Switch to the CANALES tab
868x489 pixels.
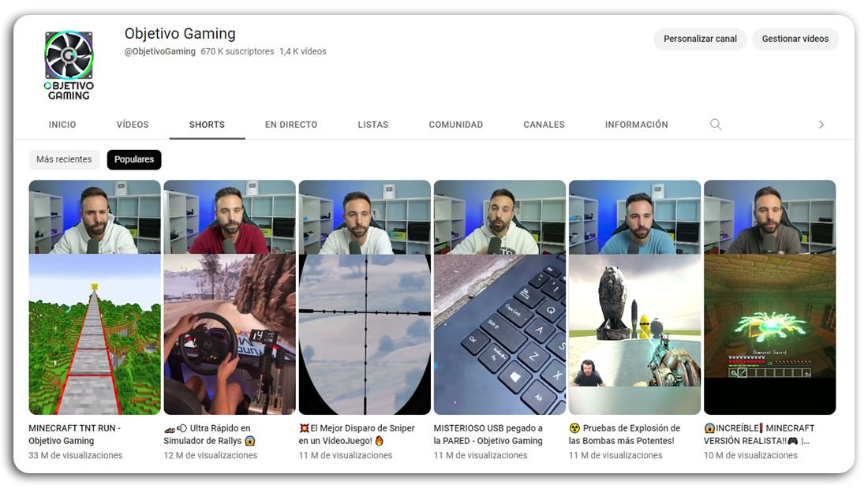[x=544, y=125]
